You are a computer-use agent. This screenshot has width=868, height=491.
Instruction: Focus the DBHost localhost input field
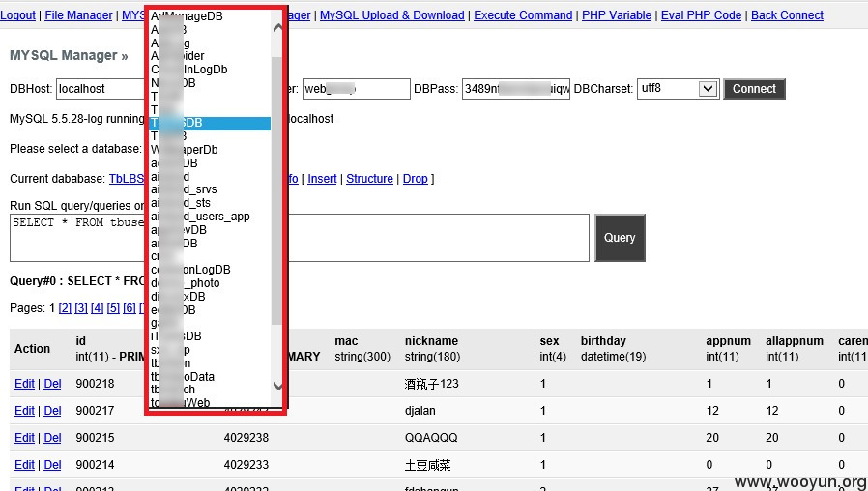pos(101,89)
